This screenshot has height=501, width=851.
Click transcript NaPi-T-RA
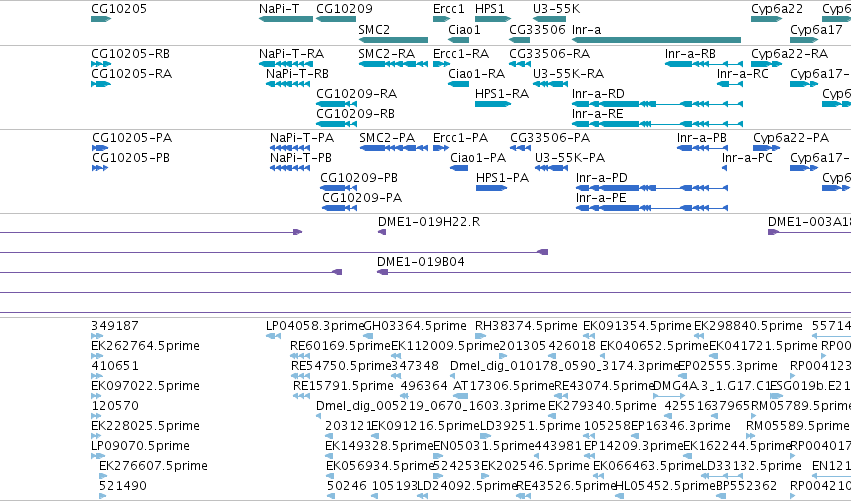coord(291,54)
